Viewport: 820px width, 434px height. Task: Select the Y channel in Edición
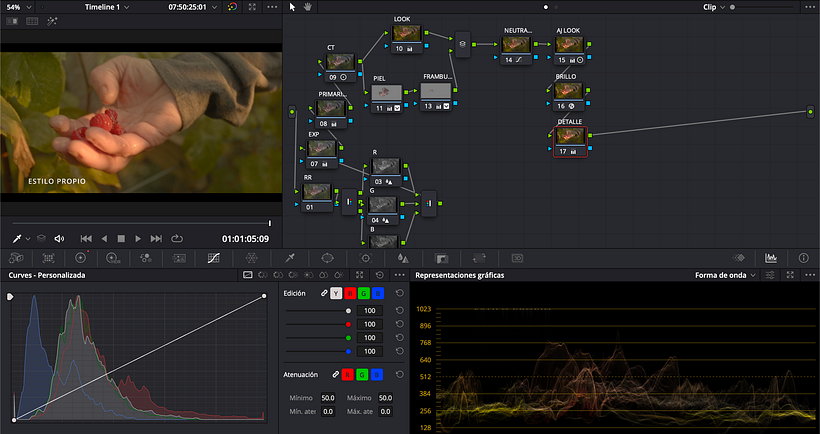(336, 293)
